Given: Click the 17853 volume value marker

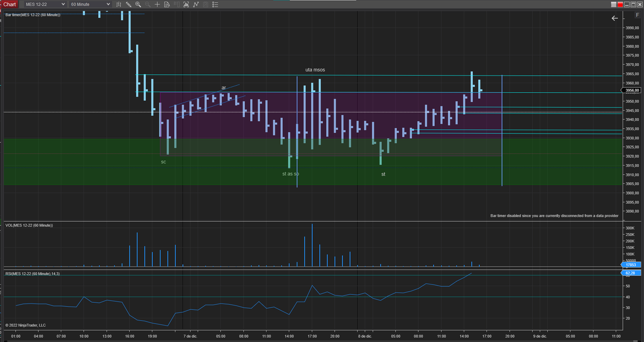Looking at the screenshot, I should tap(630, 265).
